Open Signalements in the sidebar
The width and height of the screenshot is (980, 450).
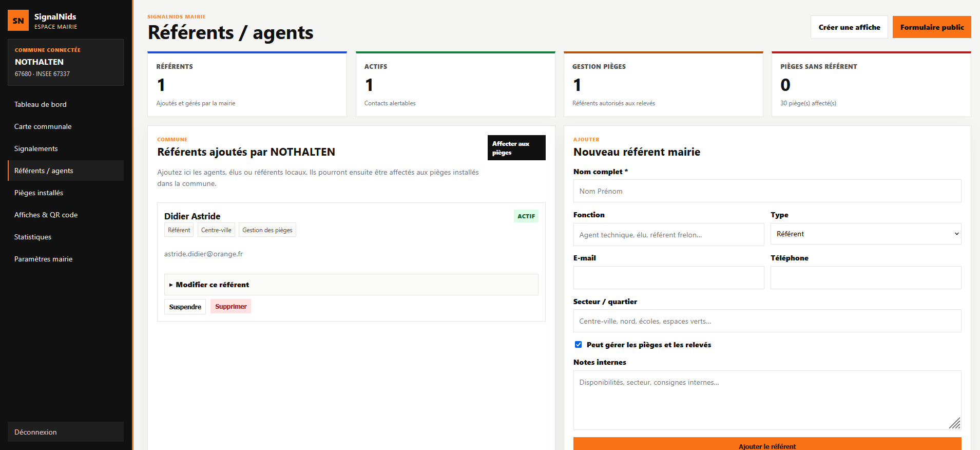pos(66,148)
